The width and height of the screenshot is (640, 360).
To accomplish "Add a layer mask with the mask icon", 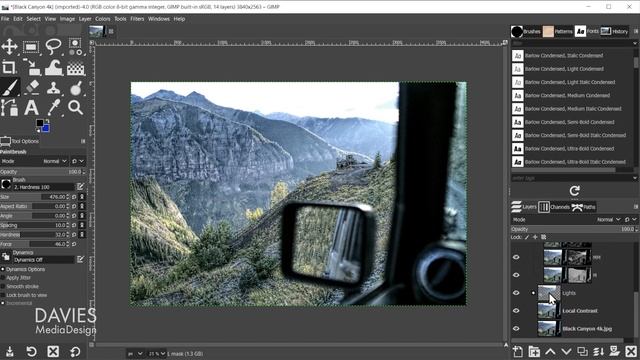I will (x=615, y=351).
